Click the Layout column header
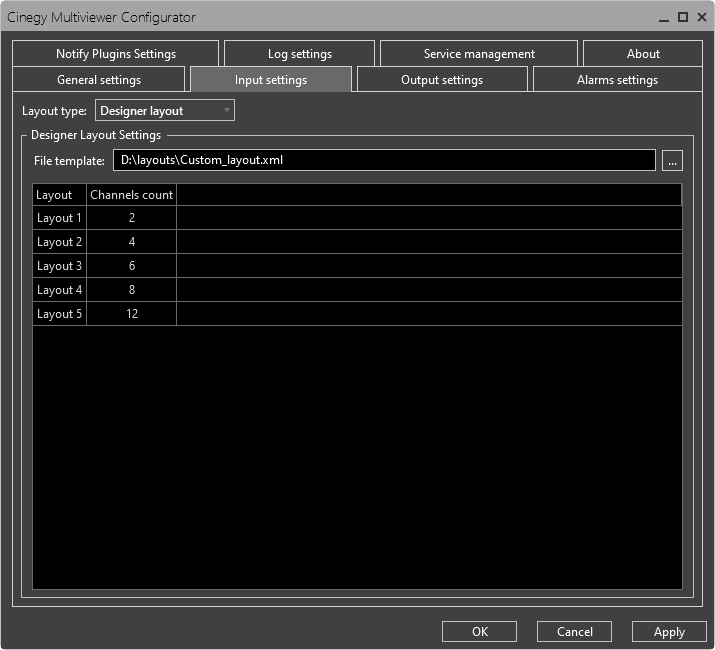 (59, 195)
